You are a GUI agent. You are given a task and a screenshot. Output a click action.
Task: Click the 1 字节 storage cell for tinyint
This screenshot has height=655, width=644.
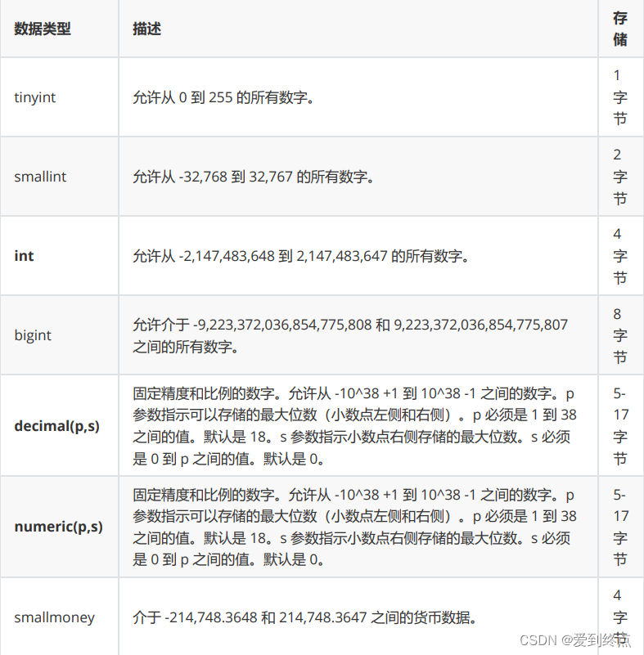[620, 97]
